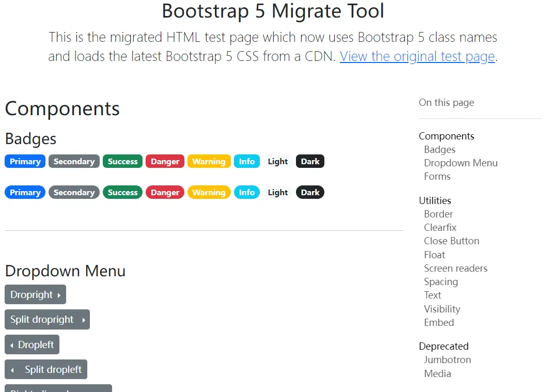547x392 pixels.
Task: Click the Text link in the sidebar
Action: pos(432,295)
